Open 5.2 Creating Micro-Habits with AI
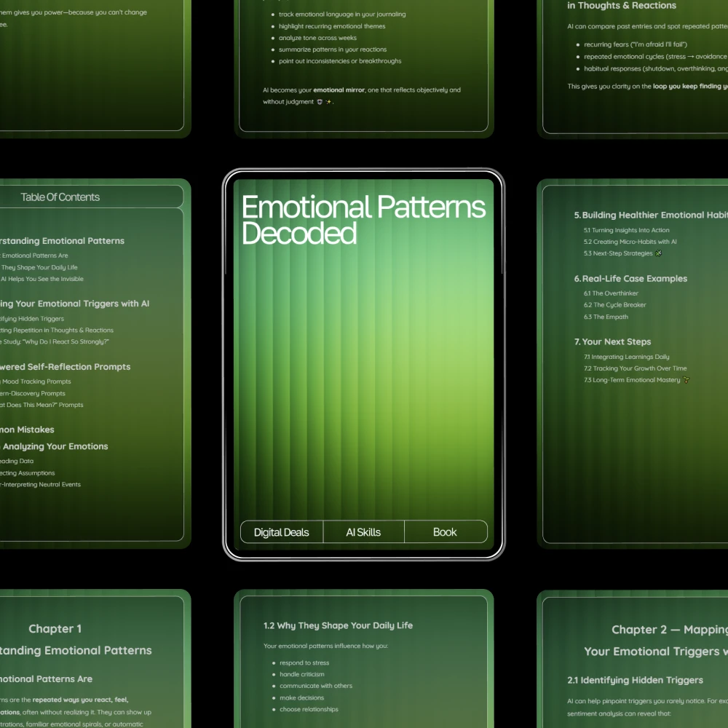The image size is (728, 728). [630, 242]
